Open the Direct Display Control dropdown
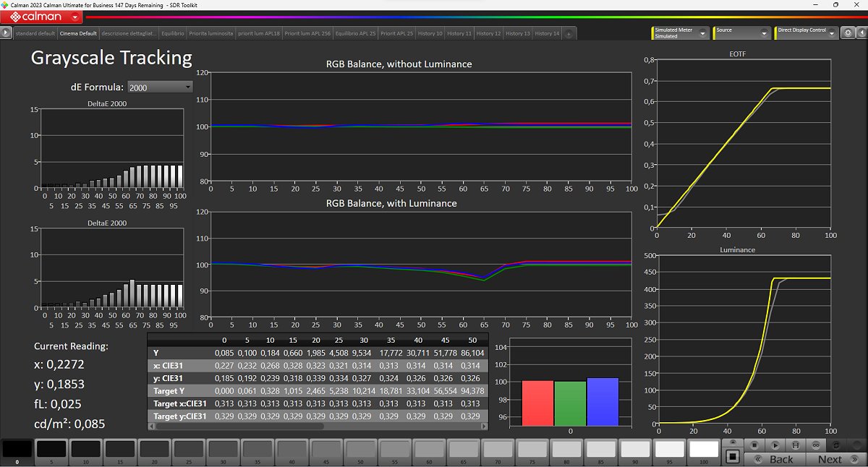This screenshot has height=467, width=868. (833, 33)
